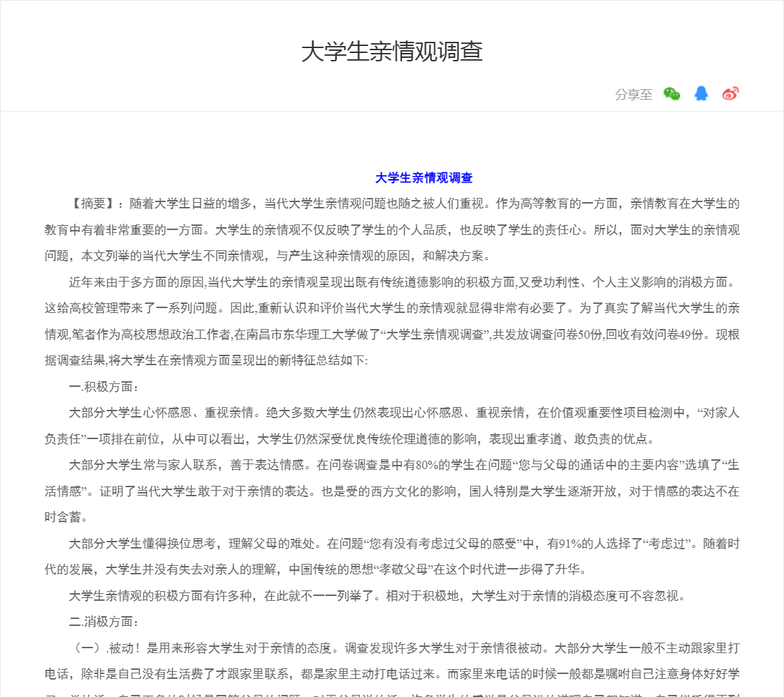Share the article to WeChat

tap(672, 93)
